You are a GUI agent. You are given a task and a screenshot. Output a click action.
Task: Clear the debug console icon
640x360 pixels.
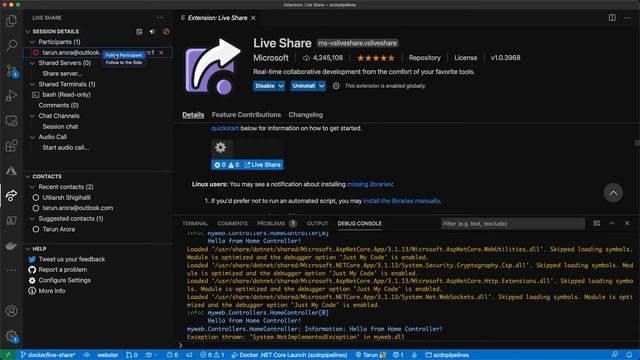pyautogui.click(x=597, y=223)
